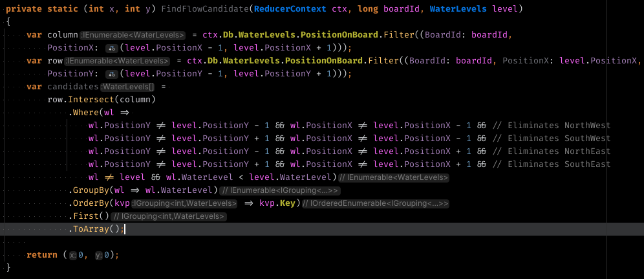Screen dimensions: 644x279
Task: Click the 'column' variable declaration
Action: 63,35
